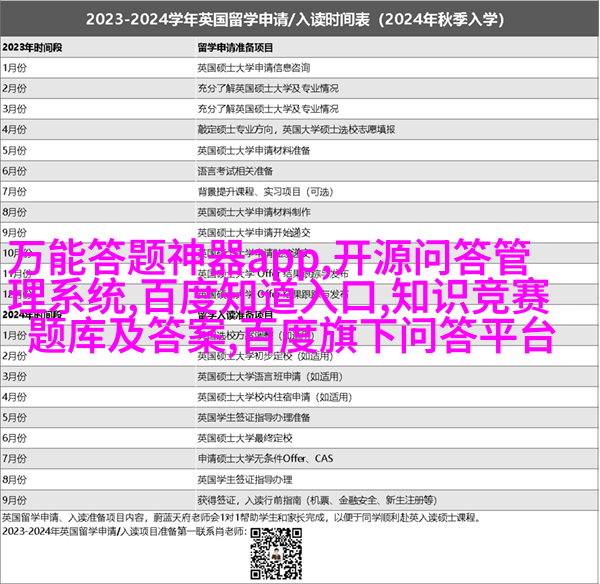
Task: Click the QR code at the bottom
Action: 276,553
